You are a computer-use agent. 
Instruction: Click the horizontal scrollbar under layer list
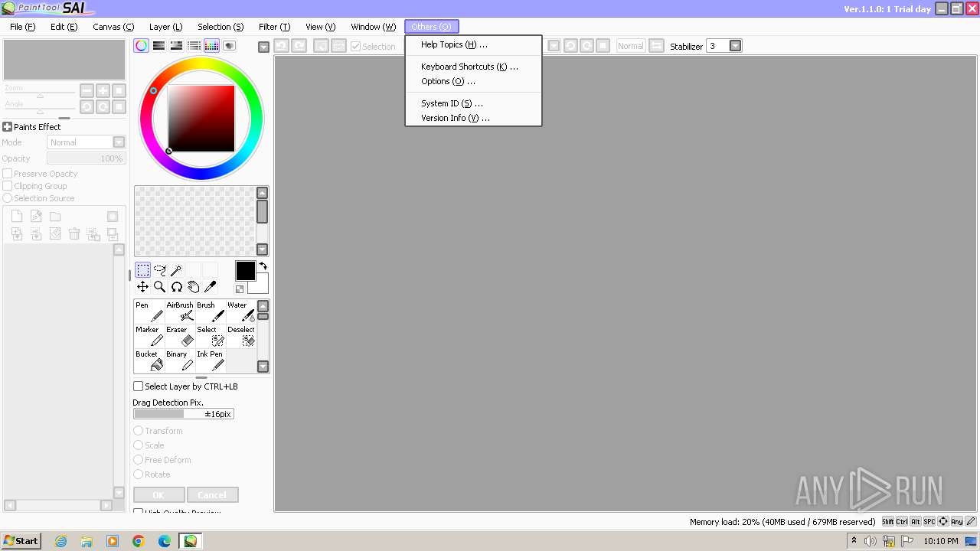click(x=58, y=505)
